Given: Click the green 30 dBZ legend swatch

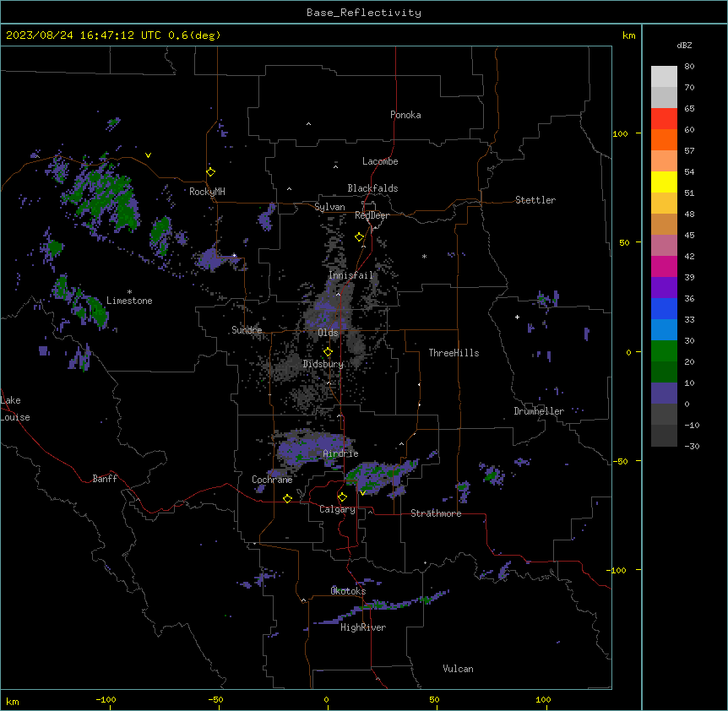Looking at the screenshot, I should (x=664, y=351).
